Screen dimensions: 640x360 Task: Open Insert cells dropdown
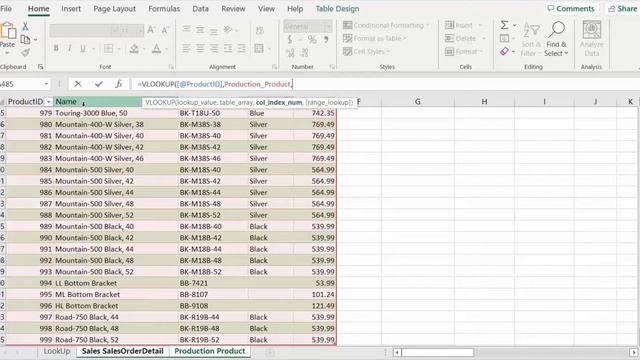point(464,25)
